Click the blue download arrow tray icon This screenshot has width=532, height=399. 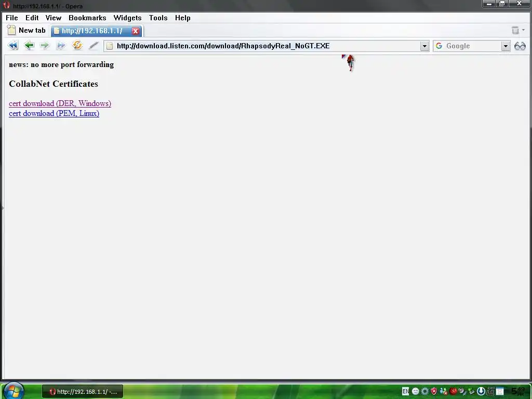[481, 391]
